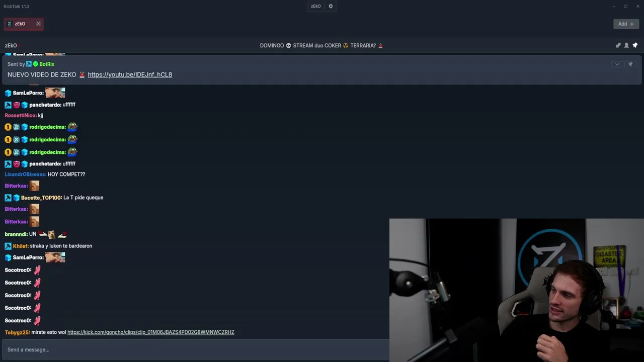The height and width of the screenshot is (362, 644).
Task: Click the 'kjj' message from RossettiNico
Action: tap(41, 116)
